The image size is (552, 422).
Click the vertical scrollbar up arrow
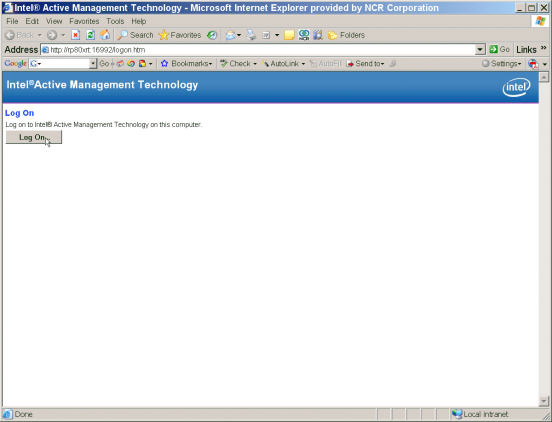click(x=544, y=77)
